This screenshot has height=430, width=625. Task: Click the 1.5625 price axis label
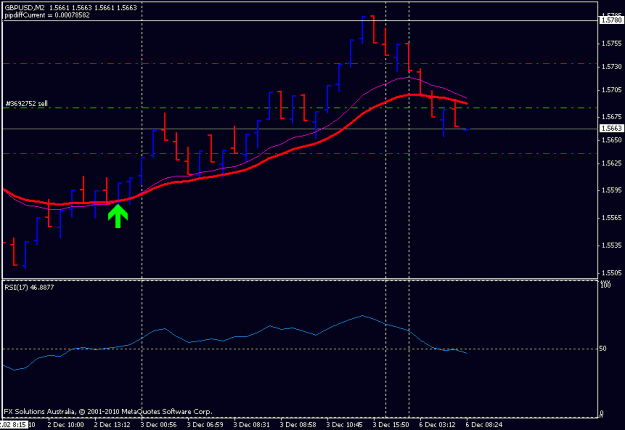(x=611, y=163)
